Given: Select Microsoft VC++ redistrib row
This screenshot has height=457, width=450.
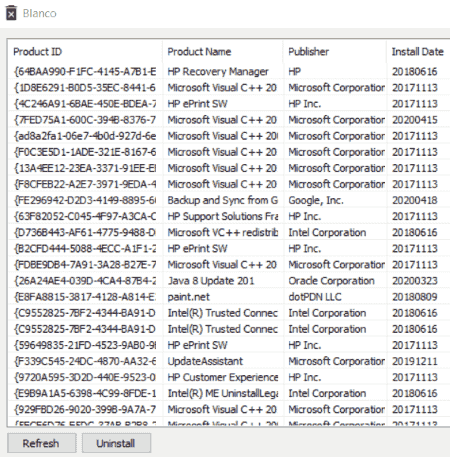Looking at the screenshot, I should [228, 232].
